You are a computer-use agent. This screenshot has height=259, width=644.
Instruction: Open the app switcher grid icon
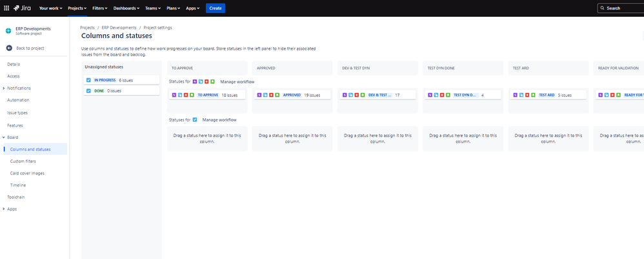pyautogui.click(x=6, y=8)
